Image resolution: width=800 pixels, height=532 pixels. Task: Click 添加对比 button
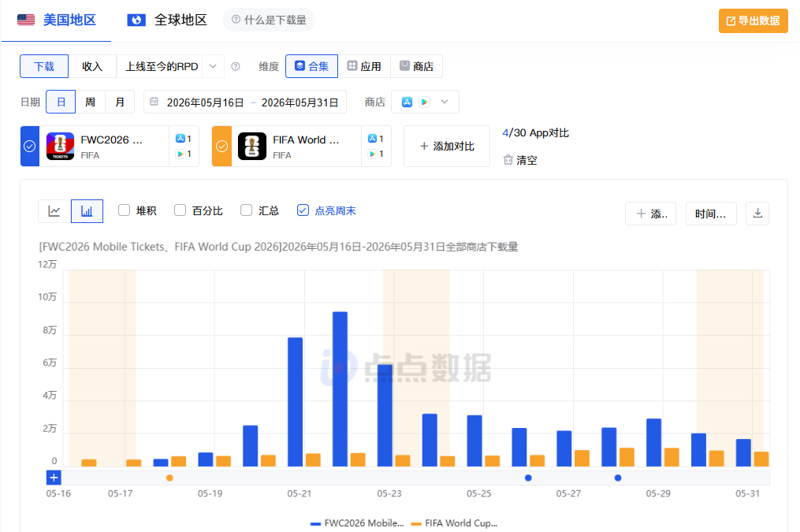447,147
